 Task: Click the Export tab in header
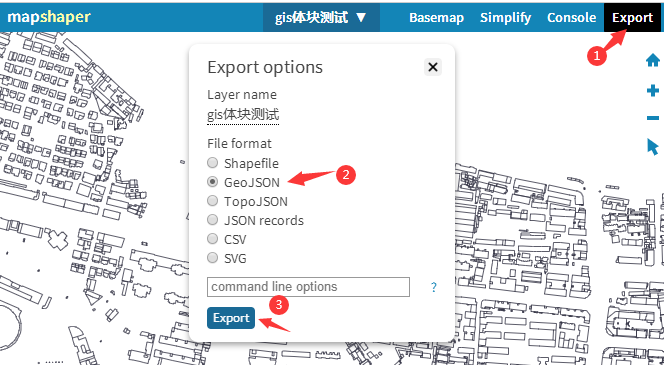click(x=633, y=18)
